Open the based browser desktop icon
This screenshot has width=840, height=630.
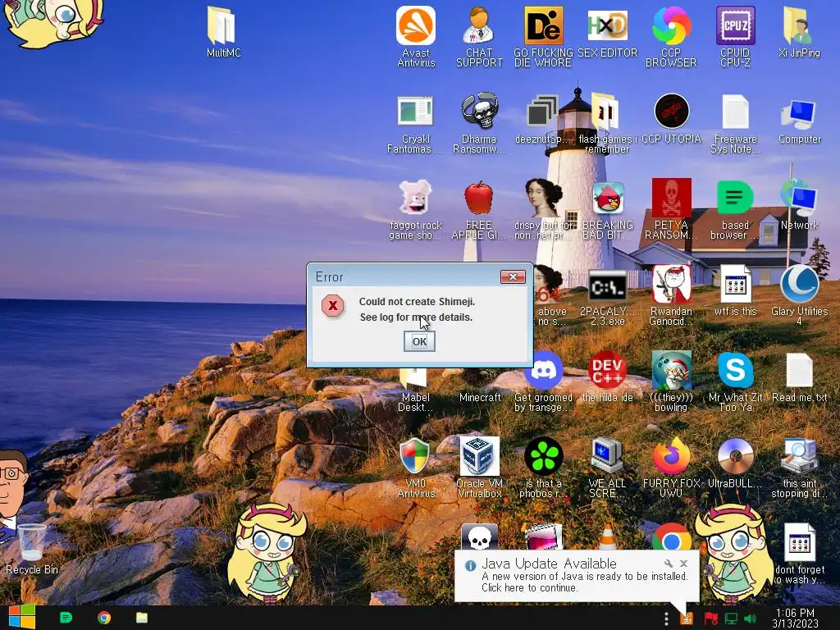735,209
